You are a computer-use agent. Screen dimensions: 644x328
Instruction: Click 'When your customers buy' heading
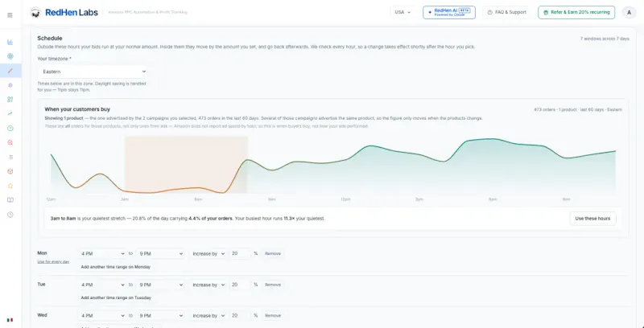tap(77, 109)
